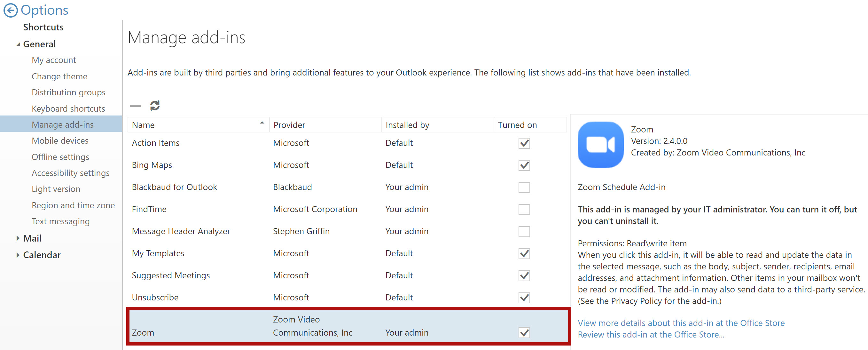
Task: Open Mobile devices settings
Action: coord(60,140)
